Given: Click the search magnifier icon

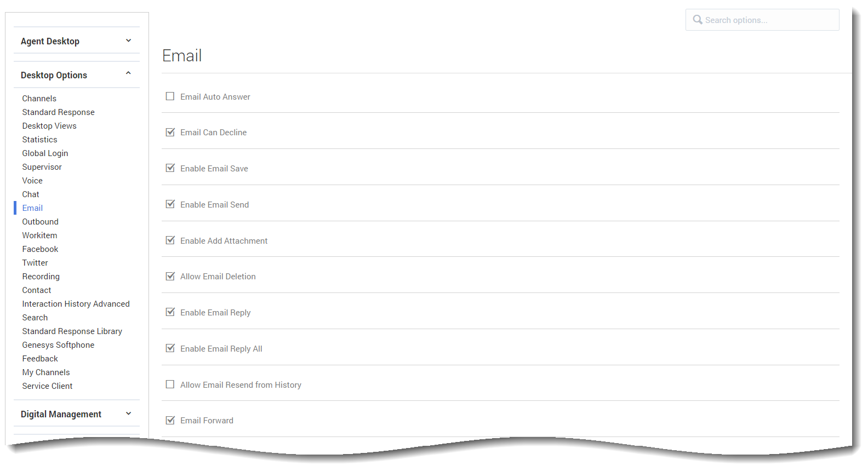Looking at the screenshot, I should (698, 20).
